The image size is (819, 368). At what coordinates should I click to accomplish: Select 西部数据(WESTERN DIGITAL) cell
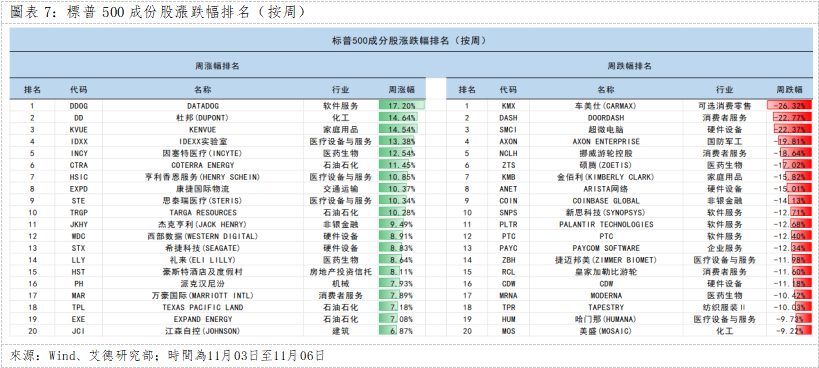click(203, 236)
